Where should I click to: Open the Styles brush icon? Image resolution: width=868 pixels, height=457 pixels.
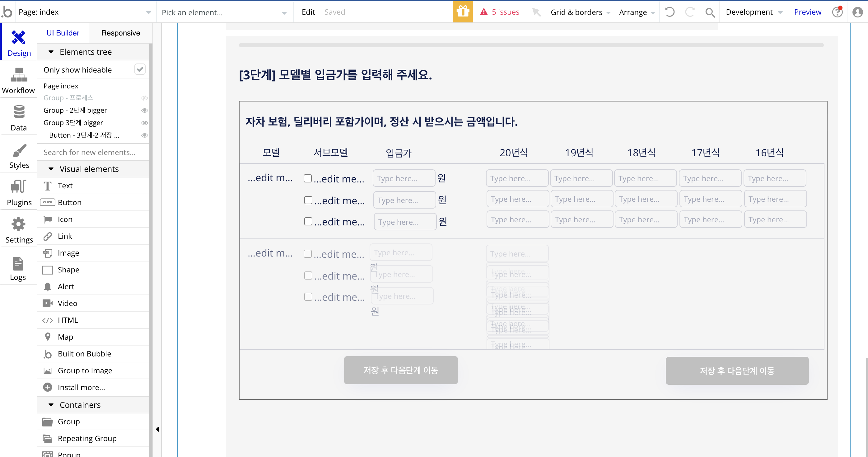pos(19,151)
